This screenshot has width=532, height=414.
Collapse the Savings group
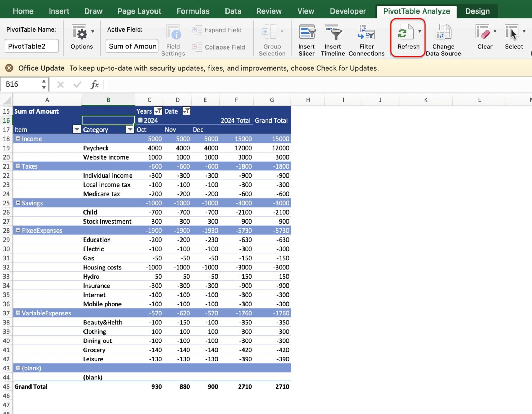click(18, 203)
